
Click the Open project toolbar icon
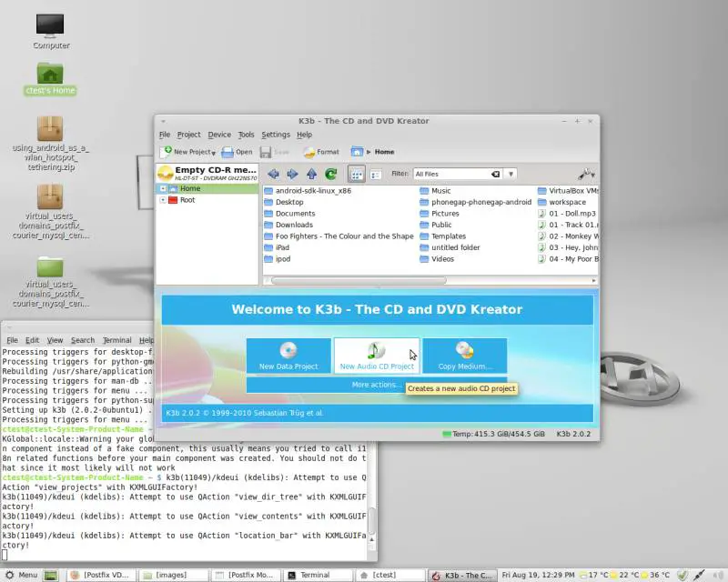click(237, 152)
